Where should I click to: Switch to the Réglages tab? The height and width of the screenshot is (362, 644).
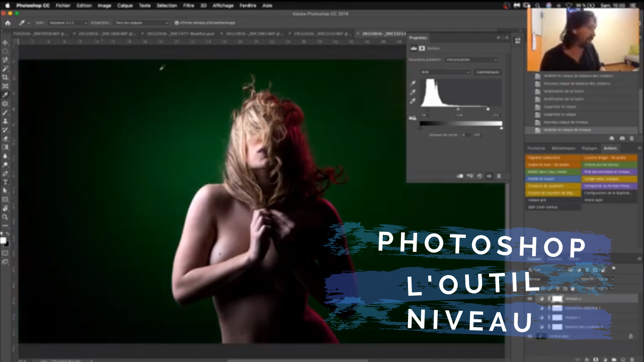coord(590,148)
